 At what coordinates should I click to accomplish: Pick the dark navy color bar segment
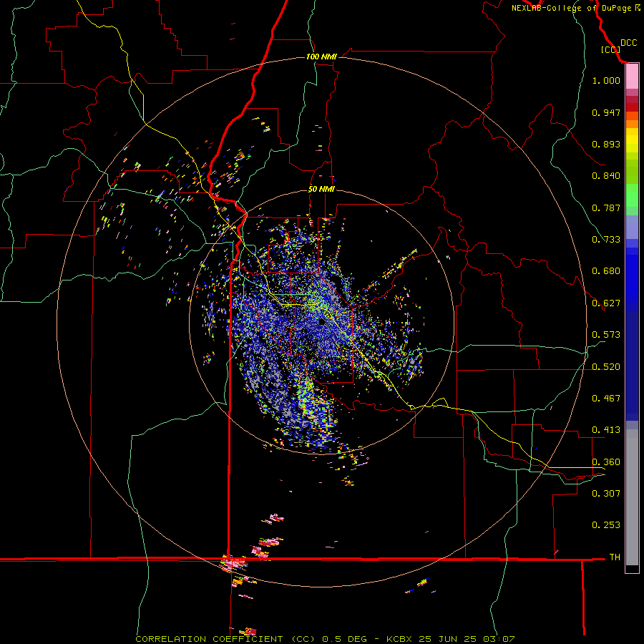(x=632, y=366)
